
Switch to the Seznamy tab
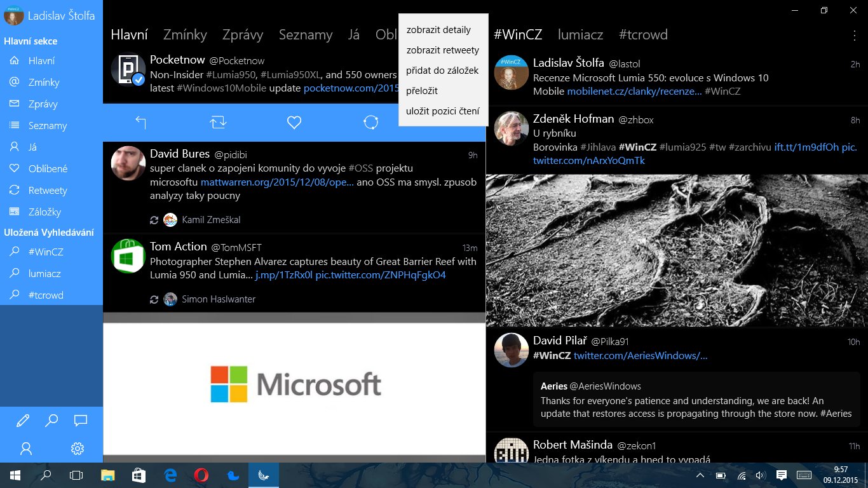[x=306, y=35]
